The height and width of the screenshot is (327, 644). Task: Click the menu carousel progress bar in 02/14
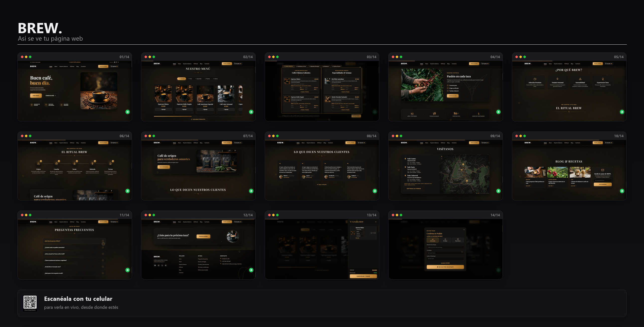tap(198, 116)
